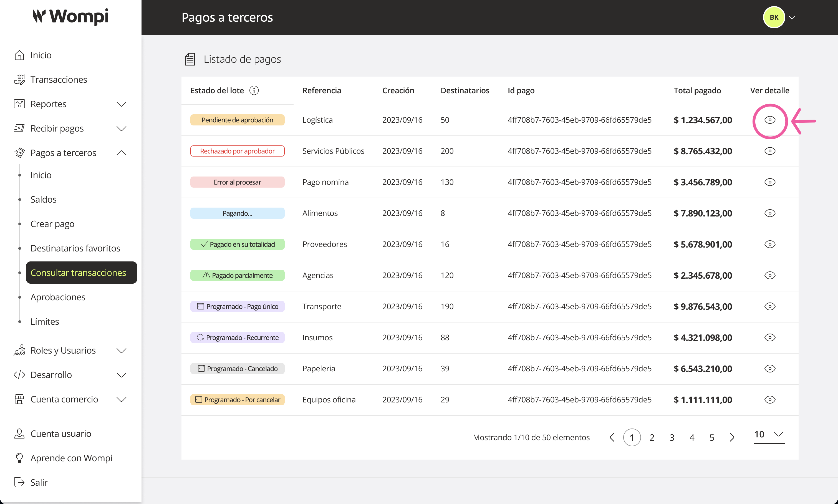Image resolution: width=838 pixels, height=504 pixels.
Task: Open the user menu arrow beside BK
Action: click(792, 17)
